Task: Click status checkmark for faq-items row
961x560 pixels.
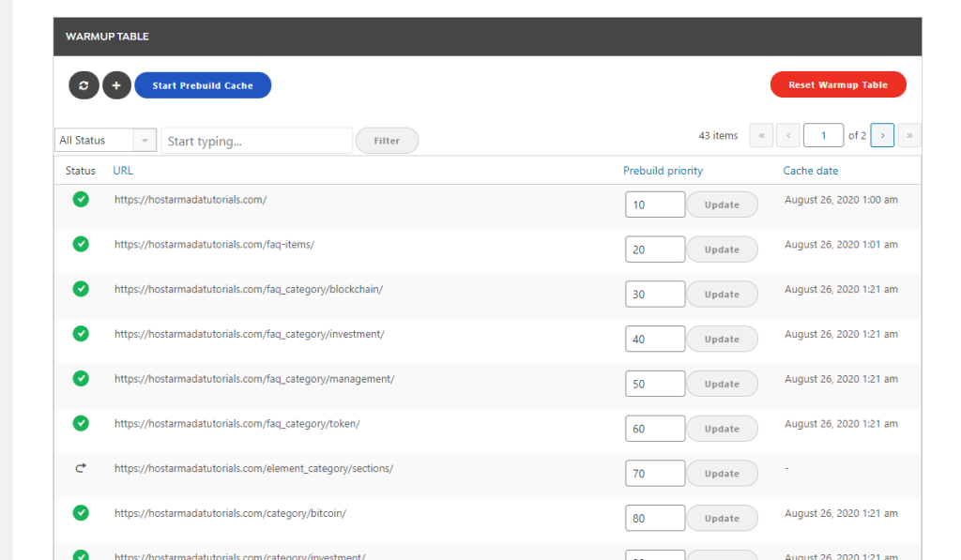Action: coord(81,244)
